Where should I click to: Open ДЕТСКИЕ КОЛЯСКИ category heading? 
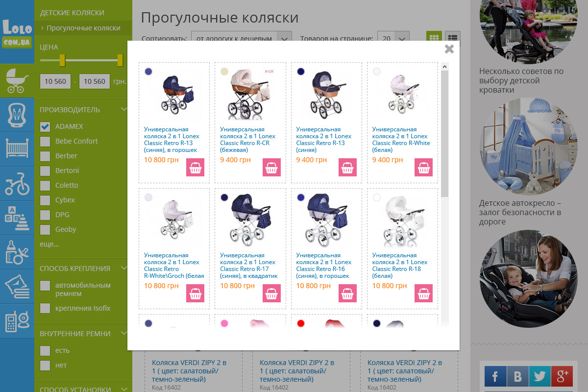(x=72, y=13)
